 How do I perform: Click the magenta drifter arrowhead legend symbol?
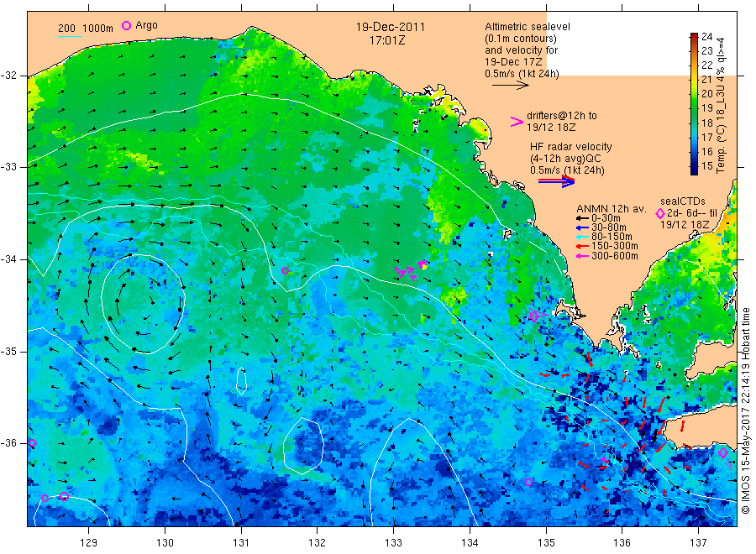(x=517, y=122)
